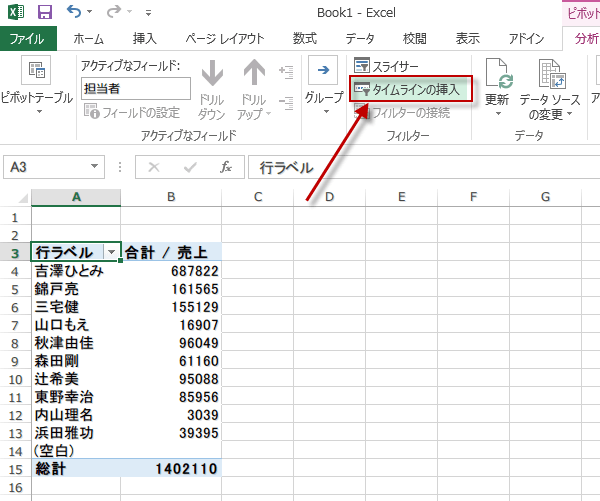Expand the Name Box dropdown arrow

point(95,167)
